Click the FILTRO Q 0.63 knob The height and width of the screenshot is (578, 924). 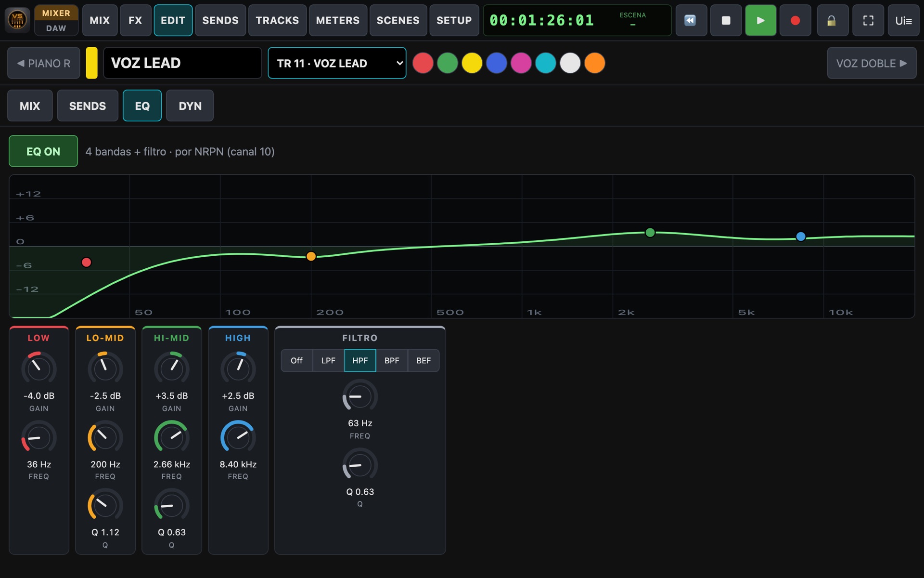(360, 465)
